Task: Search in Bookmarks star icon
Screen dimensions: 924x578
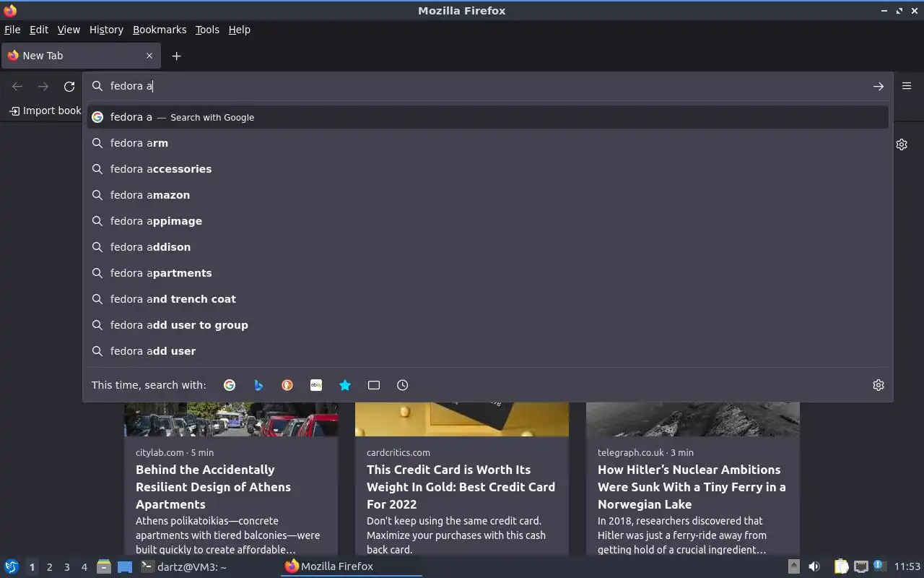Action: (345, 385)
